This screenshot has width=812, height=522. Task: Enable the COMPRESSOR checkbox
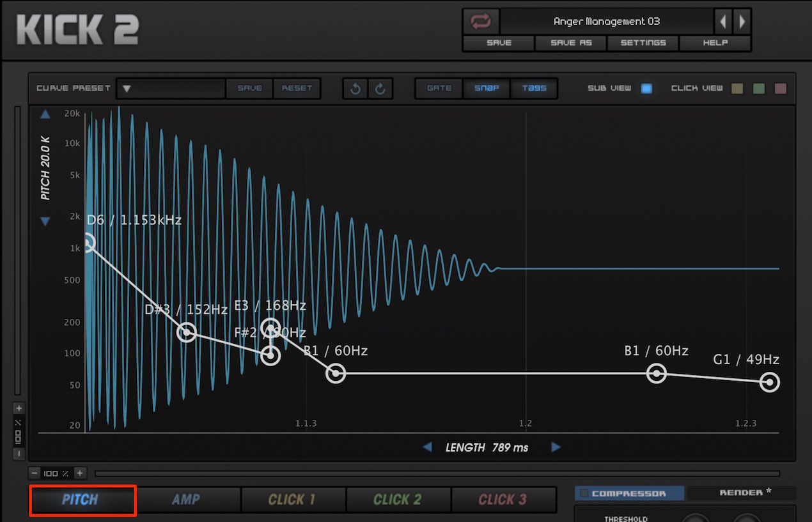[x=584, y=493]
